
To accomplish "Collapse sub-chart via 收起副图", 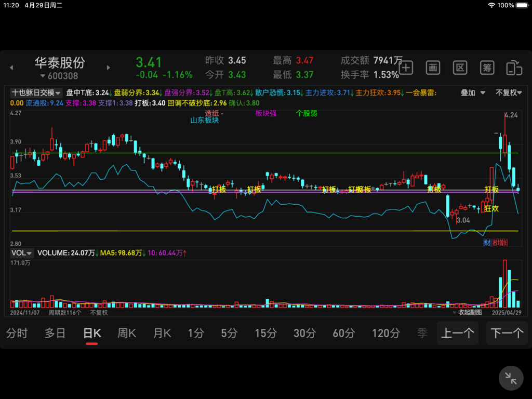I will point(468,312).
